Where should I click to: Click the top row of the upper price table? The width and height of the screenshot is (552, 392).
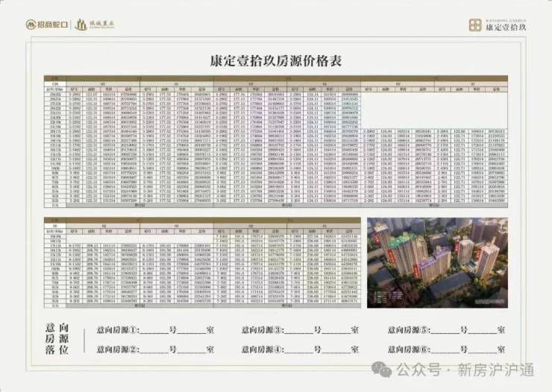276,95
